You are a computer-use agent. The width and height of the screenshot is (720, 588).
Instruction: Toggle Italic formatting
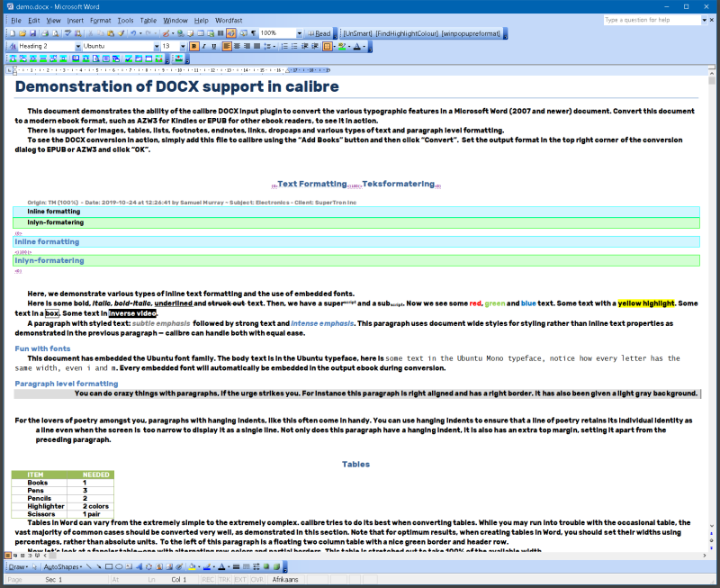[204, 46]
